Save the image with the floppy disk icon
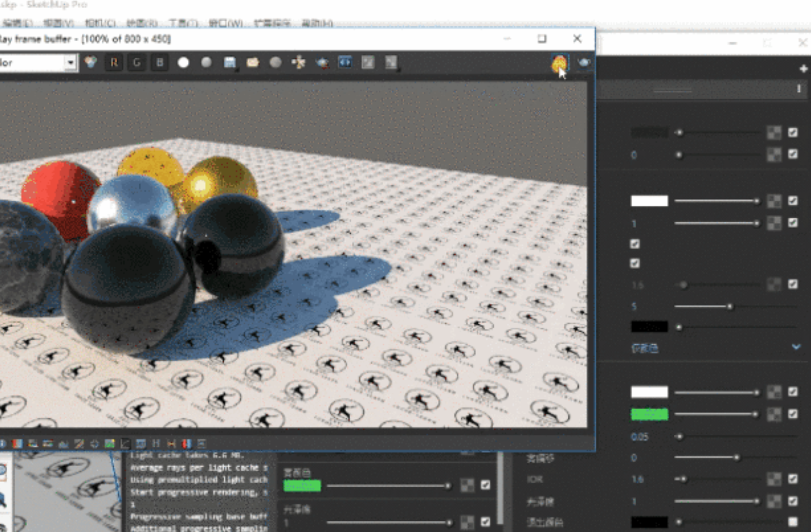 tap(230, 62)
